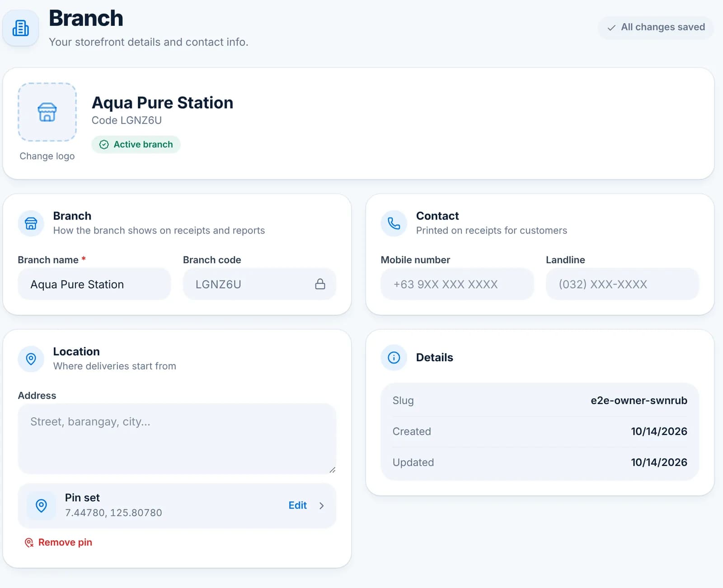Click the Location section heading

click(76, 351)
